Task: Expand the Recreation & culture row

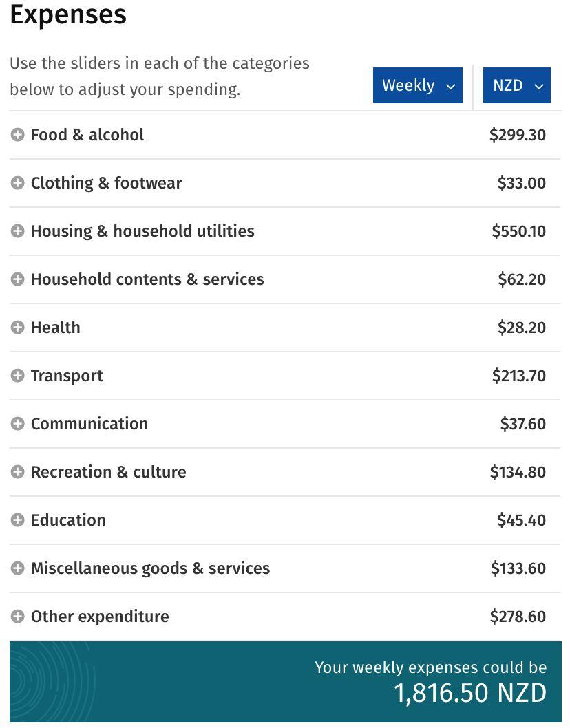Action: click(285, 472)
